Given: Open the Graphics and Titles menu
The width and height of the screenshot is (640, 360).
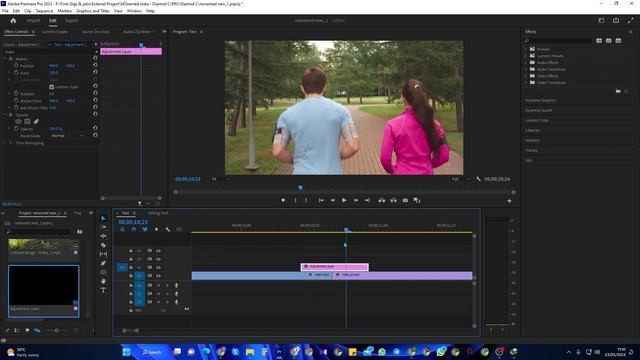Looking at the screenshot, I should (93, 11).
